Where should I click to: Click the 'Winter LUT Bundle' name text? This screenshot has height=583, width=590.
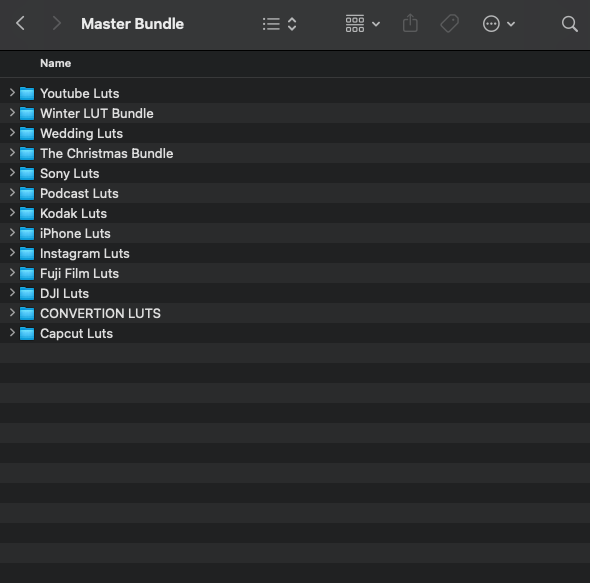tap(97, 113)
